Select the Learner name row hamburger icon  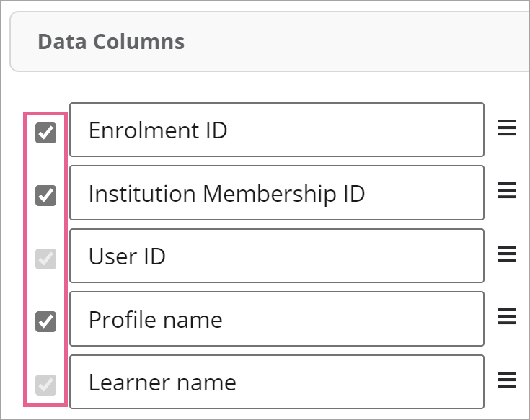click(x=507, y=380)
